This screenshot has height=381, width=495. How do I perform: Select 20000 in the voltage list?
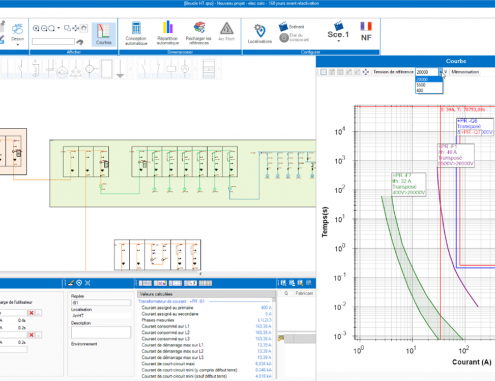pos(429,79)
